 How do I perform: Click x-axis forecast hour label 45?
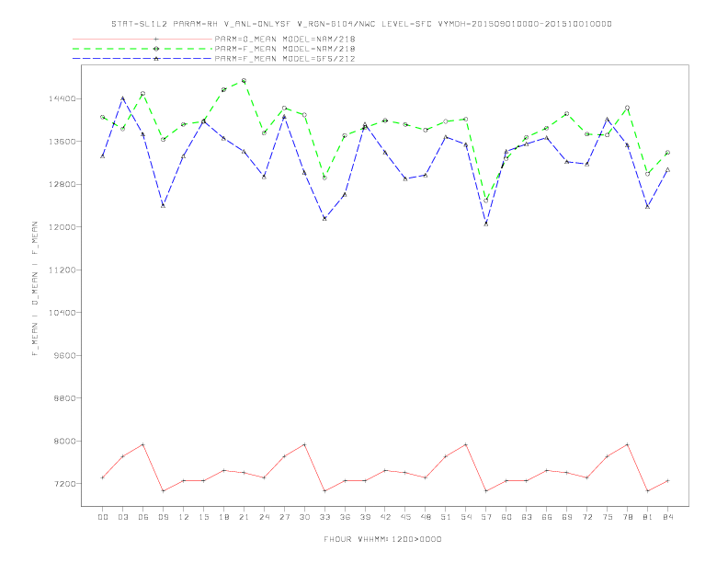click(x=405, y=517)
